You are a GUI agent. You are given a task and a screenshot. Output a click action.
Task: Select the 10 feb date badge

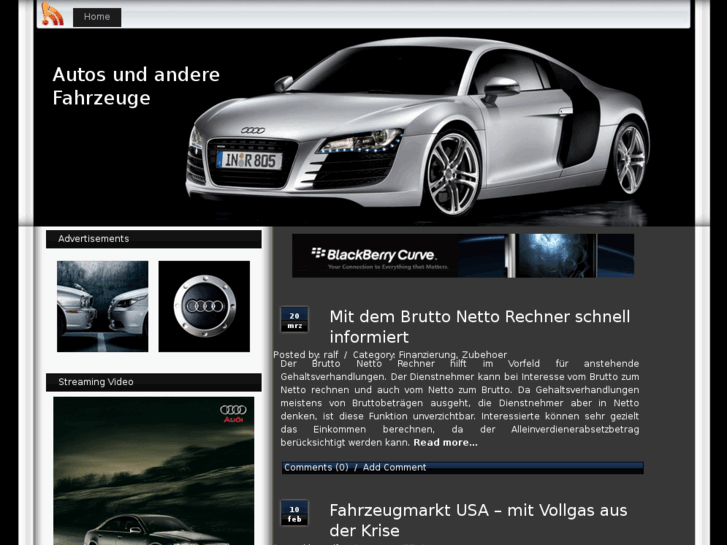[x=294, y=513]
